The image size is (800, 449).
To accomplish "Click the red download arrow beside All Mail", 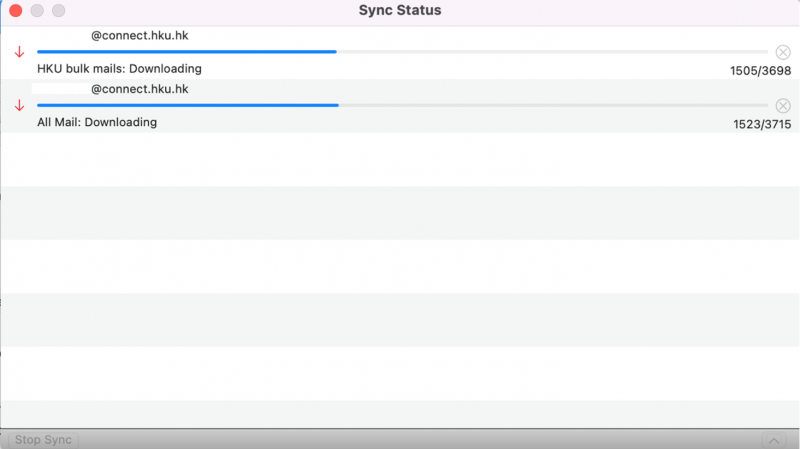I will pyautogui.click(x=19, y=106).
